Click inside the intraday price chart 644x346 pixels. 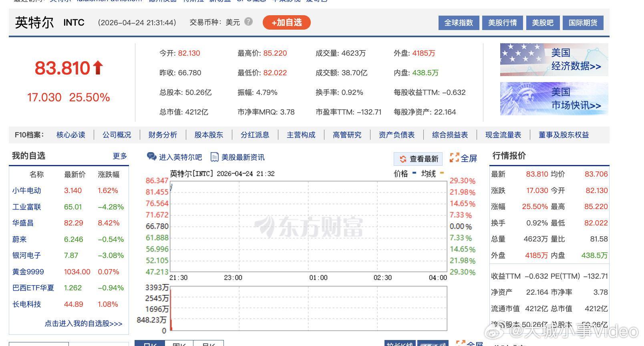(308, 226)
